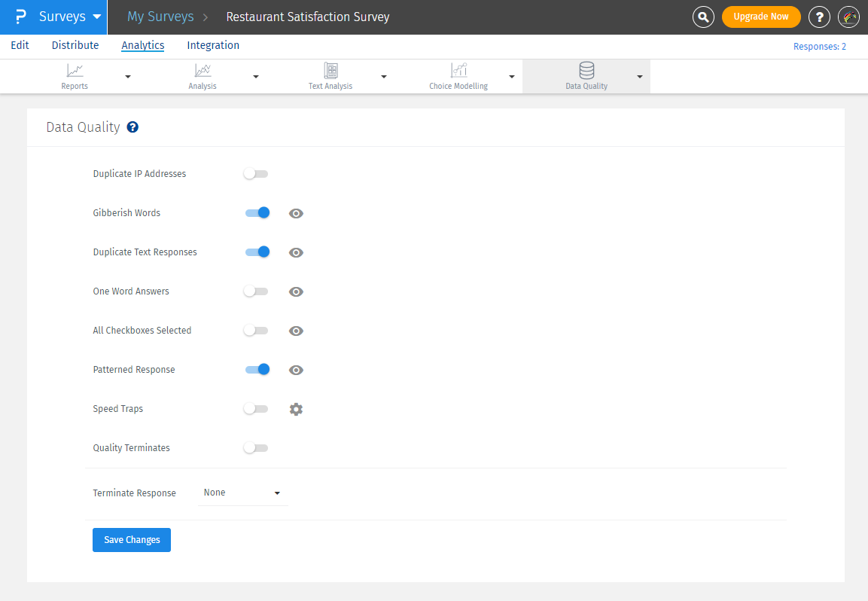868x601 pixels.
Task: Click the Upgrade Now button
Action: [760, 17]
